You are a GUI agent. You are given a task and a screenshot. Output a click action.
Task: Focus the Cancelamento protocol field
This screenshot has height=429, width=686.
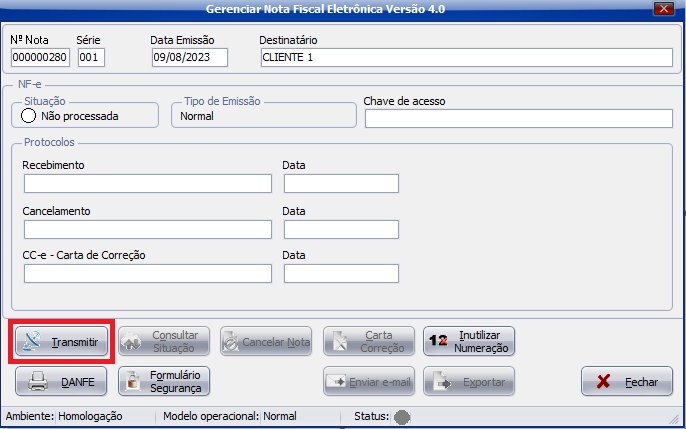(148, 229)
